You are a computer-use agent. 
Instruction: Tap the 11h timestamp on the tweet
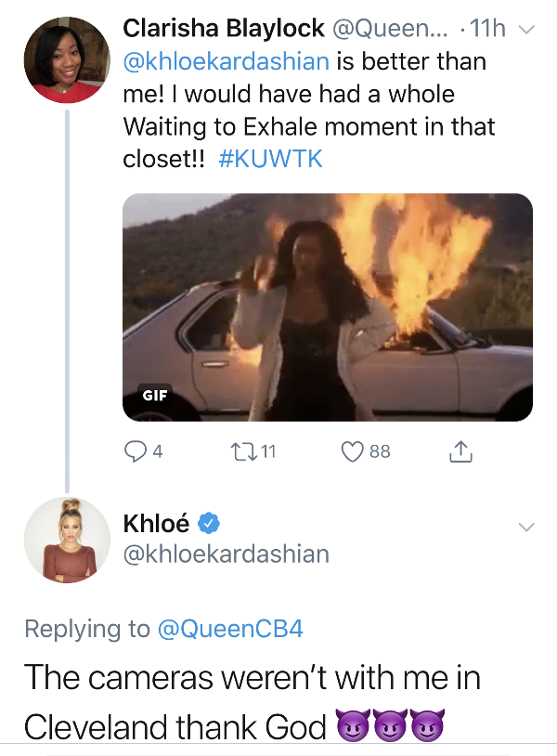click(487, 29)
